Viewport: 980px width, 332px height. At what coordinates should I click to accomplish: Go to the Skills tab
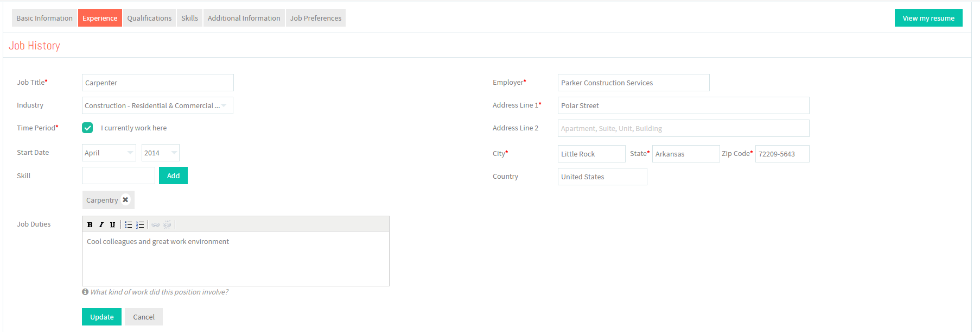point(189,18)
